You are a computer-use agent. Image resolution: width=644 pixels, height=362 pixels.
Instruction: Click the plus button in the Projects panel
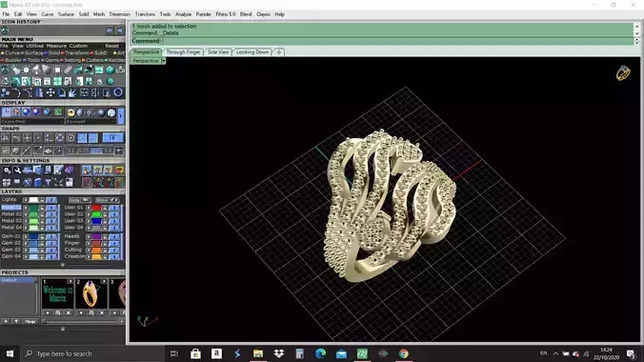coord(6,321)
